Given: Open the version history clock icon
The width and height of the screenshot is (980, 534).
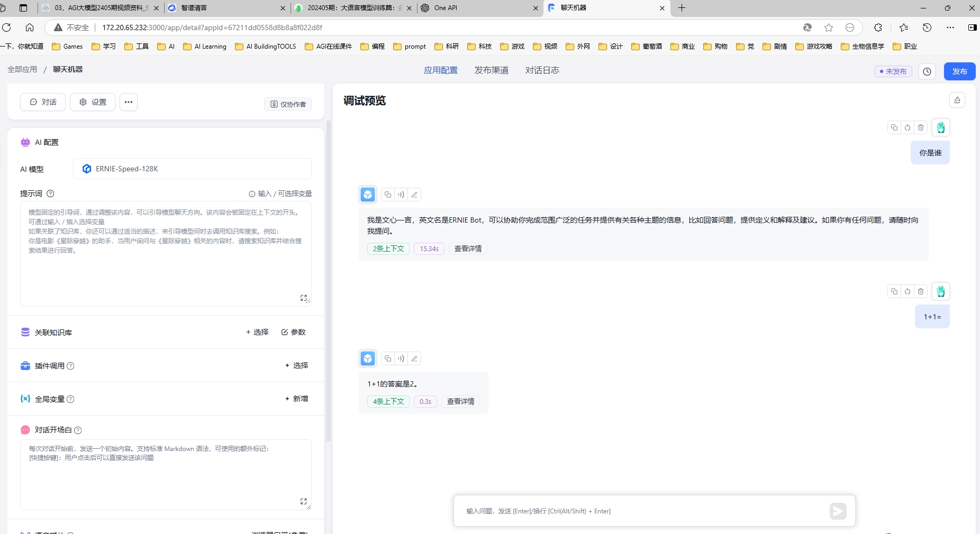Looking at the screenshot, I should click(x=927, y=71).
